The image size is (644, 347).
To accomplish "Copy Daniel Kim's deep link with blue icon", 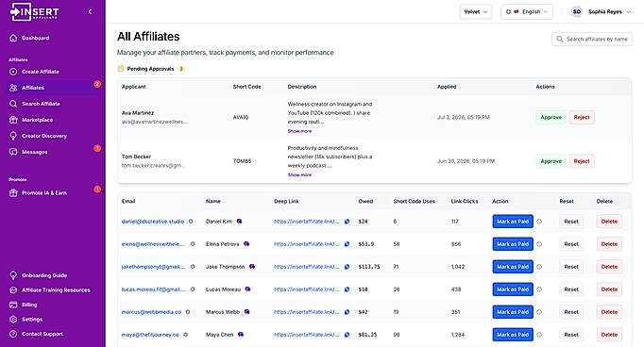I will coord(347,222).
